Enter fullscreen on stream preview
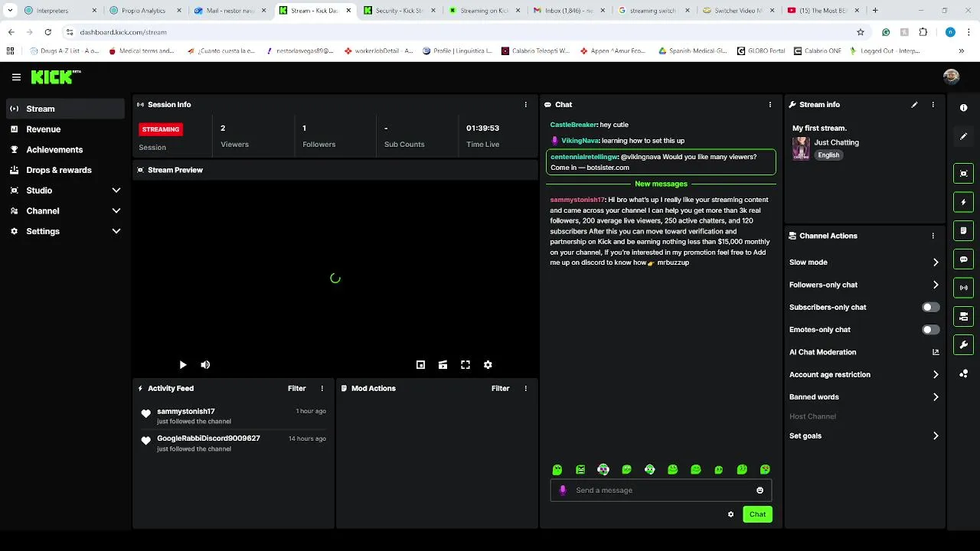Viewport: 980px width, 551px height. pos(465,365)
